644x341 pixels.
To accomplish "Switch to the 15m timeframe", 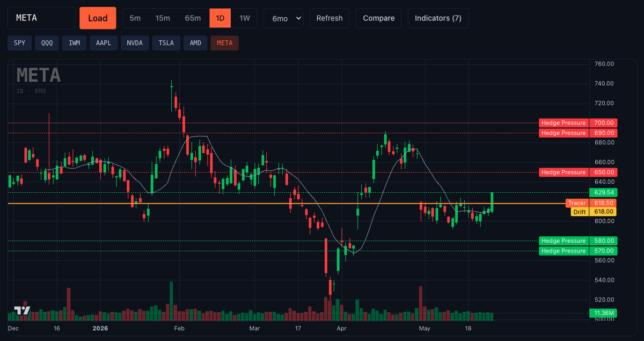I will point(163,18).
